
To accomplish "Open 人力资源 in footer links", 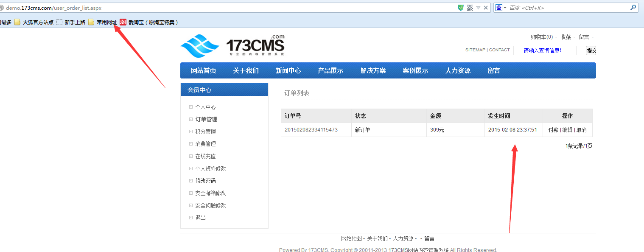I will pos(403,238).
